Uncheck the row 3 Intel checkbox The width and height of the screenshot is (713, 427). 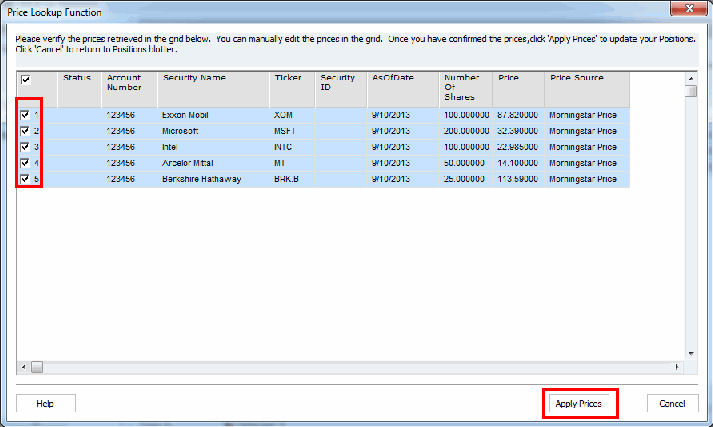[25, 147]
